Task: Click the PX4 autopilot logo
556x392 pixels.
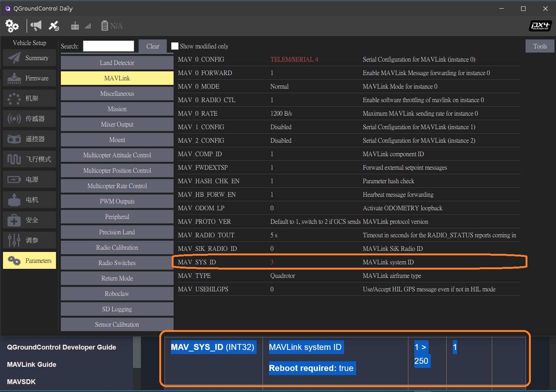Action: click(540, 26)
